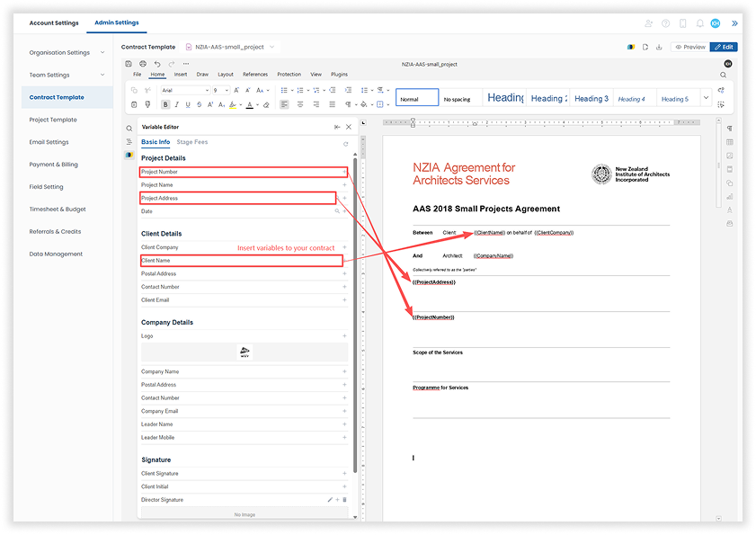Click the blue Edit button

[x=724, y=47]
